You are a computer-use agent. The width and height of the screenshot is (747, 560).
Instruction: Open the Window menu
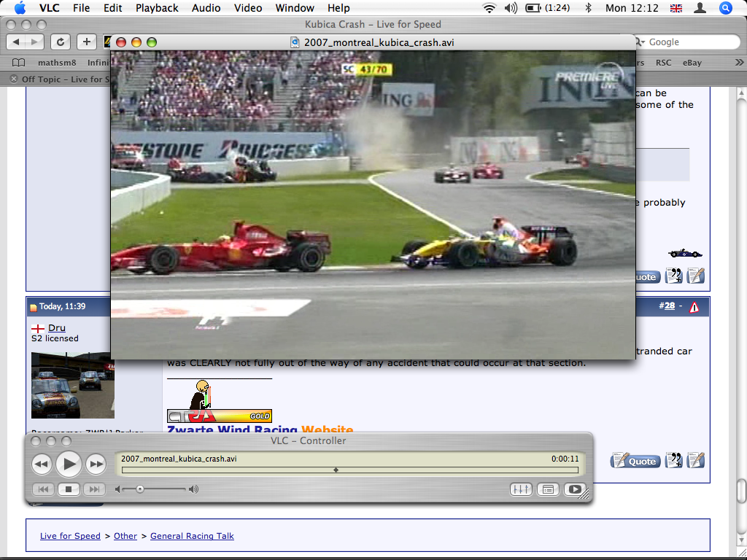tap(295, 8)
